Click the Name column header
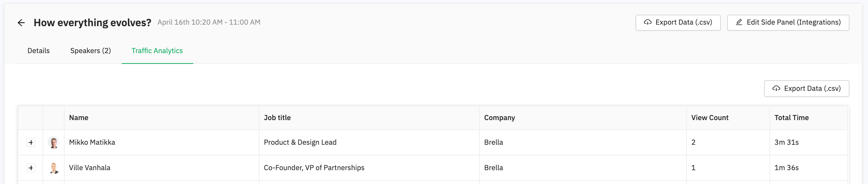Viewport: 868px width, 184px height. [79, 118]
